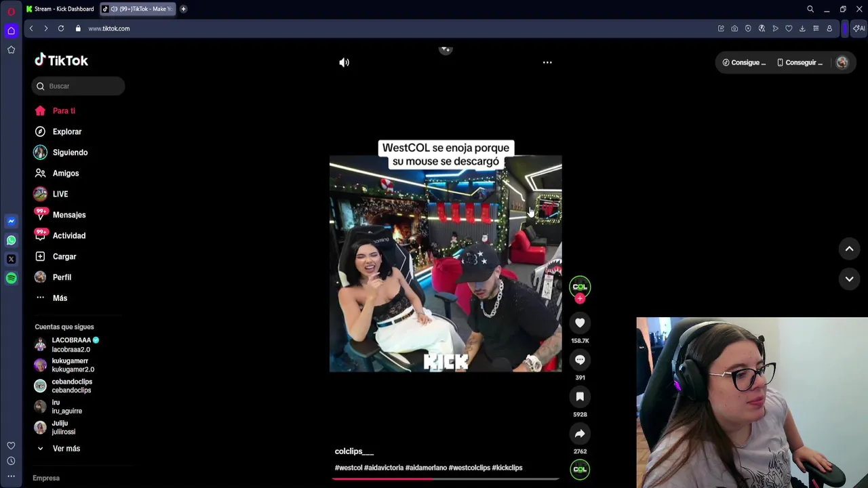This screenshot has height=488, width=868.
Task: Open the browser downloads icon
Action: click(802, 28)
